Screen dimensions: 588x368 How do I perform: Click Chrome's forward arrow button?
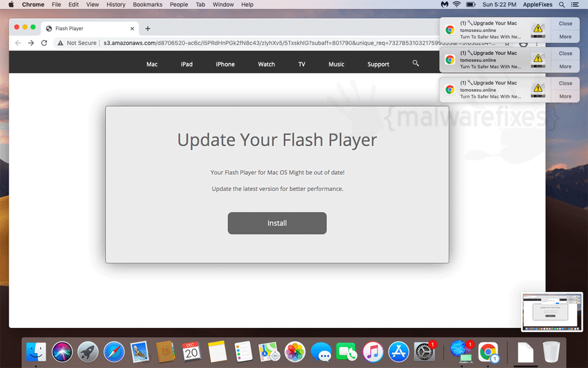pyautogui.click(x=31, y=43)
